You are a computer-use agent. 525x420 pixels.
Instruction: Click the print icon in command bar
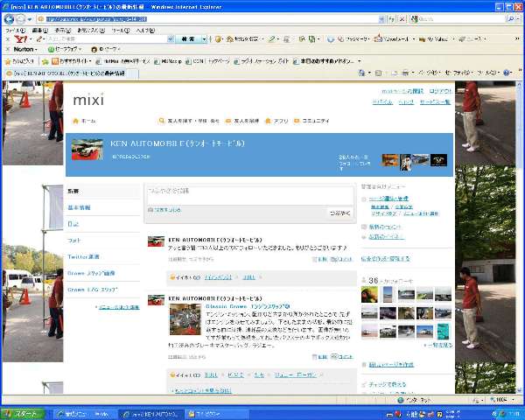[405, 73]
